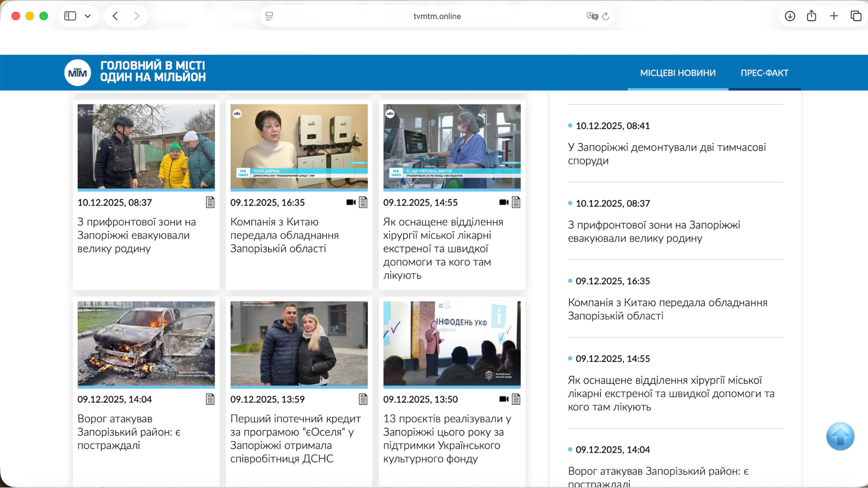Screen dimensions: 868x488
Task: Open the tab overview icon
Action: [856, 16]
